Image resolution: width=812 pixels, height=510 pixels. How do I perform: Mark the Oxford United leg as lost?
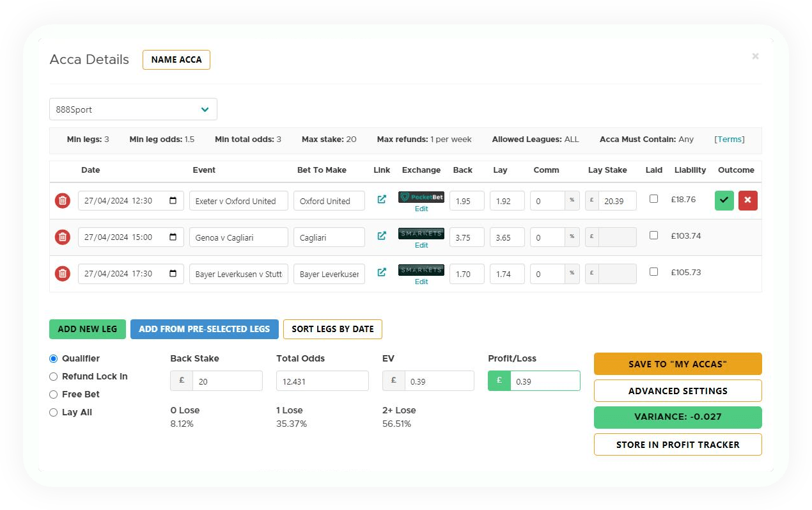tap(747, 200)
